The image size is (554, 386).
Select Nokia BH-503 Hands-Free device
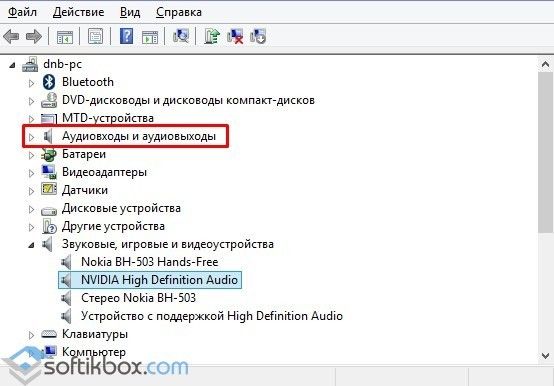tap(150, 262)
